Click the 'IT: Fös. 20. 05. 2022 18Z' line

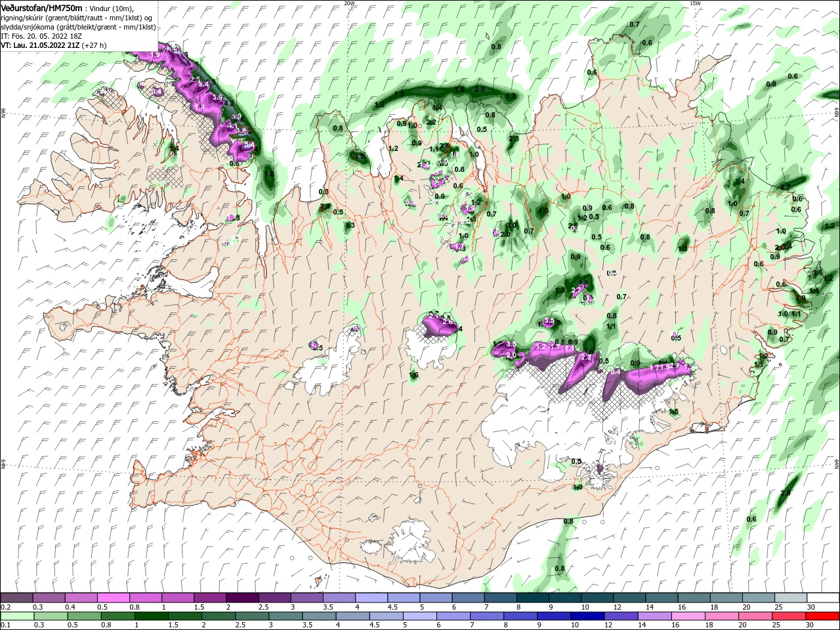pyautogui.click(x=41, y=36)
